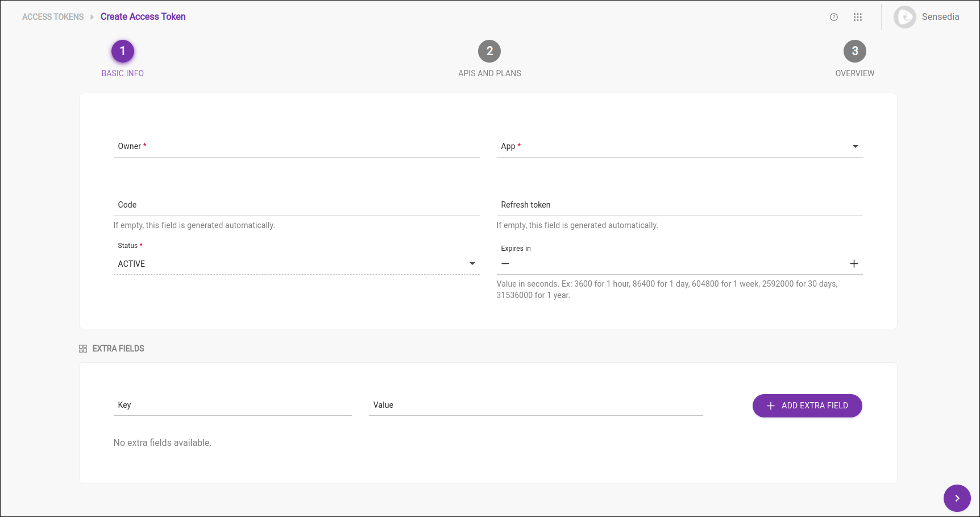The image size is (980, 517).
Task: Click the Extra Fields section icon
Action: pos(83,348)
